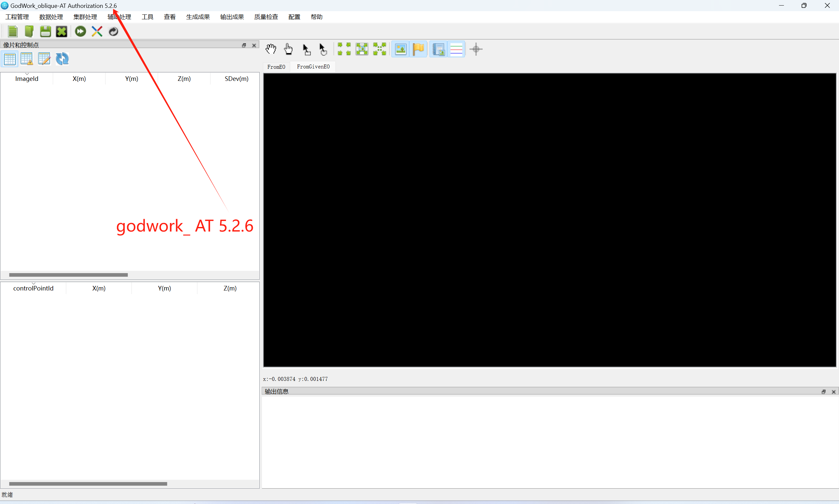839x504 pixels.
Task: Click the green save disk icon
Action: click(45, 31)
